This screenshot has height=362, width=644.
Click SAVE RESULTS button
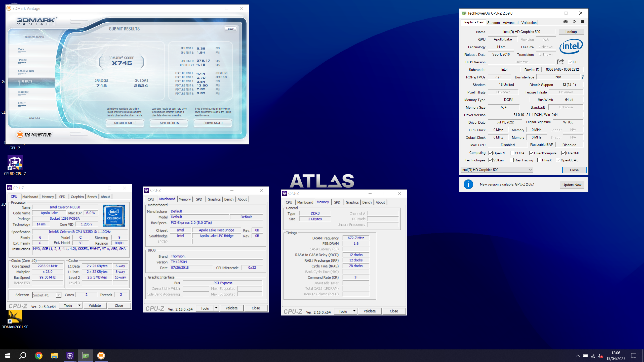[x=169, y=123]
